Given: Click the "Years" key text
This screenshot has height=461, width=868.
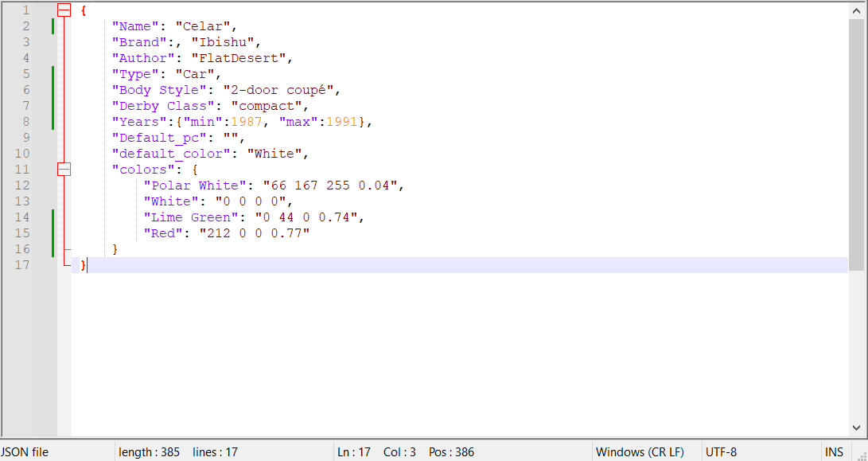Looking at the screenshot, I should (139, 122).
